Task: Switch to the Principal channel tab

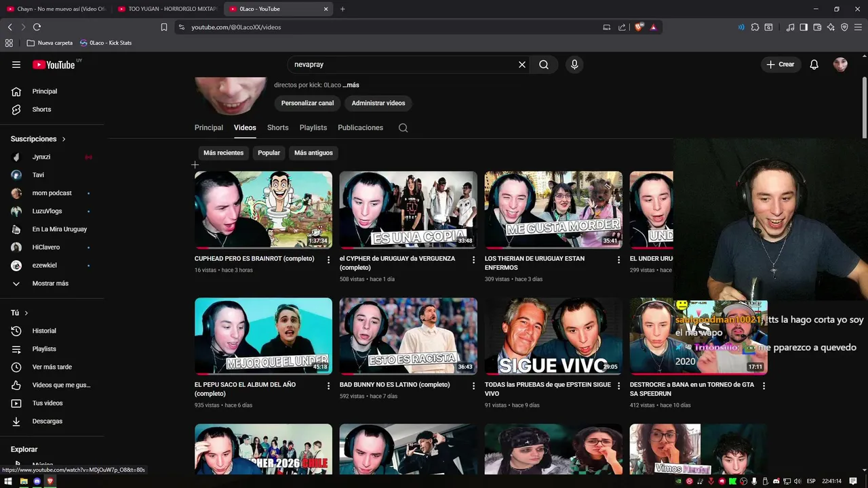Action: [x=209, y=127]
